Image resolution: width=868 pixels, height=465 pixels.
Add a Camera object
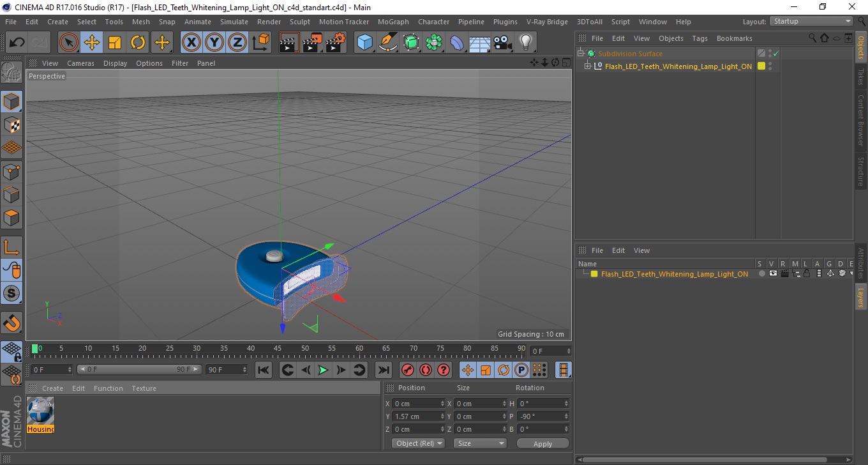coord(503,43)
